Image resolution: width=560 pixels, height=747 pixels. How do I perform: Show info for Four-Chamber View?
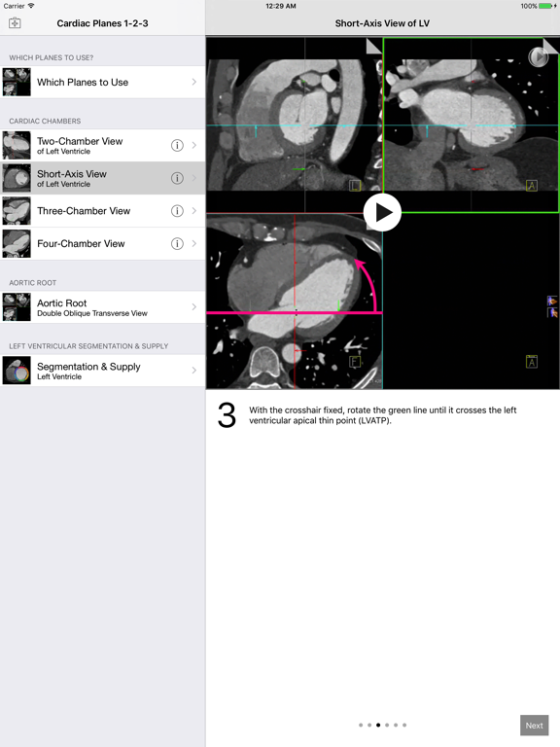177,243
